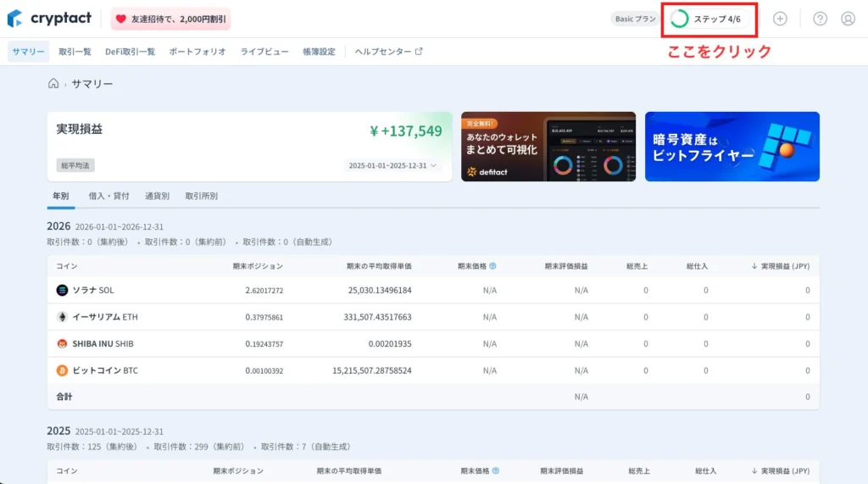Image resolution: width=868 pixels, height=484 pixels.
Task: Open the 2025-01-01~2025-12-31 date range dropdown
Action: coord(394,165)
